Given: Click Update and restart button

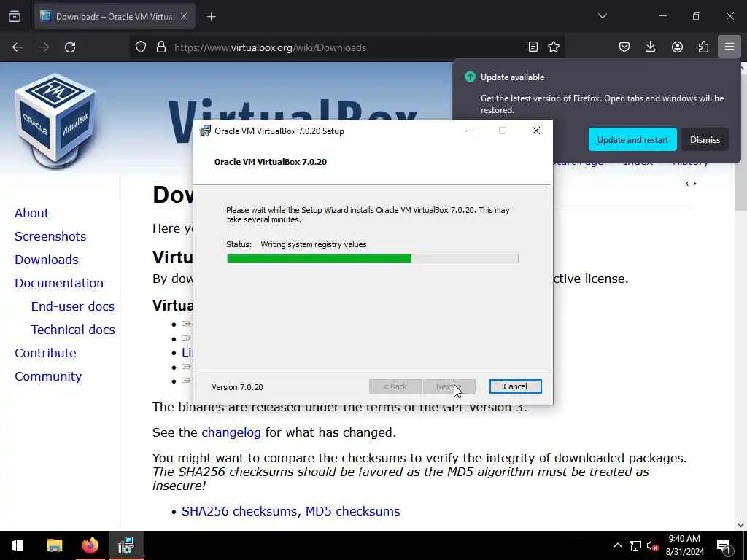Looking at the screenshot, I should click(632, 139).
